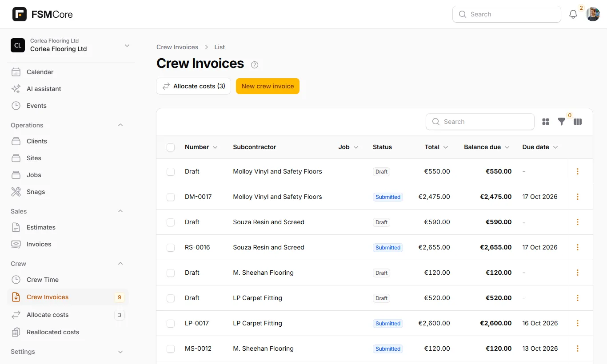607x364 pixels.
Task: Sort by the Due date column
Action: point(540,147)
